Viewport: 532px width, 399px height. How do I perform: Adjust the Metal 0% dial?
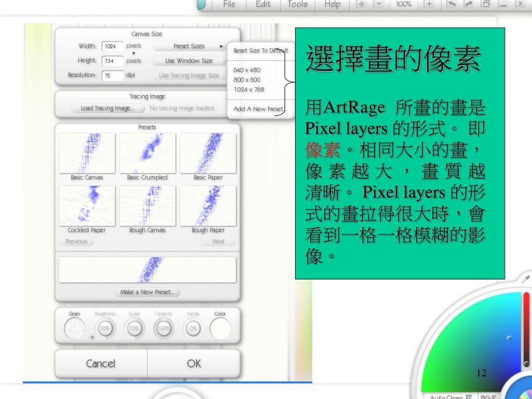[x=193, y=328]
